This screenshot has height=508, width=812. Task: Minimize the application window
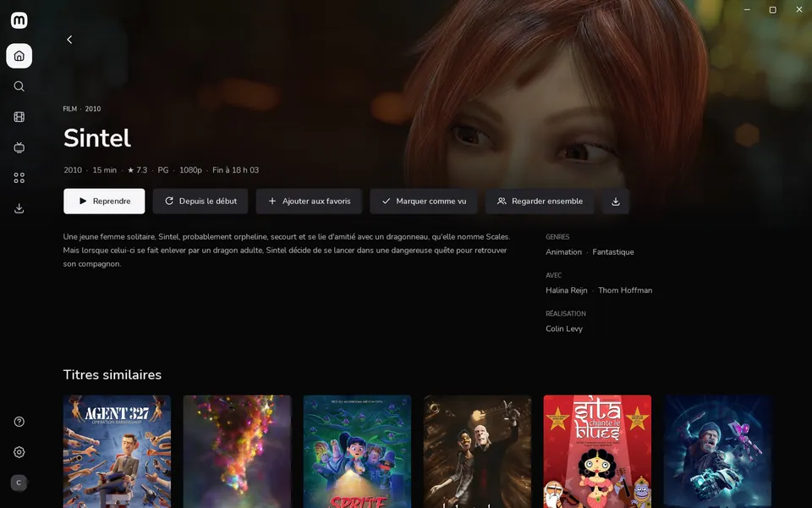coord(747,10)
